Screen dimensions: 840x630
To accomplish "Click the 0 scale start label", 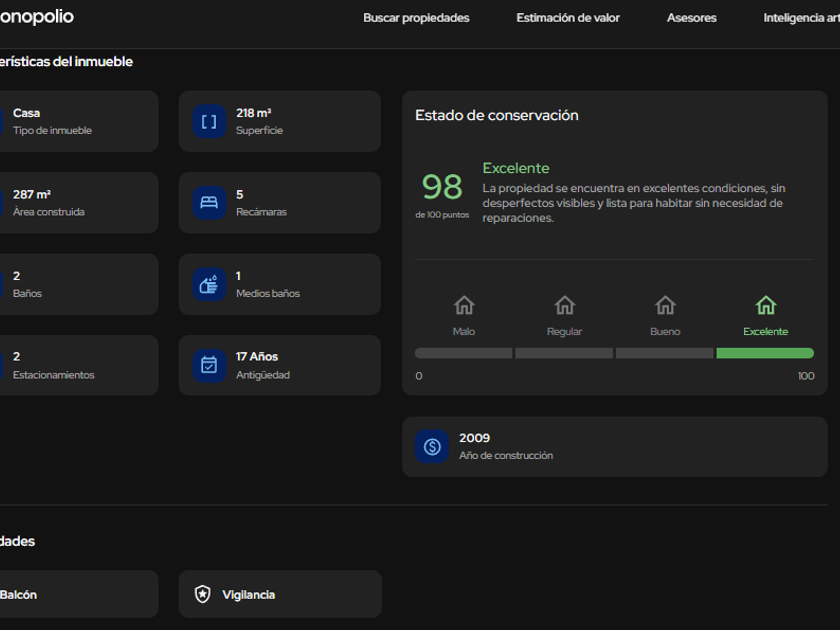I will point(419,376).
